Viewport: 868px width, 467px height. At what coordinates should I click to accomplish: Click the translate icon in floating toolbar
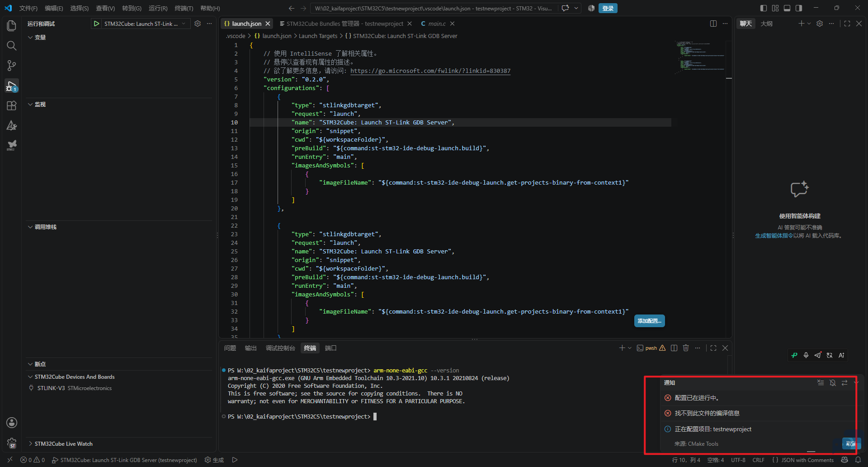(830, 355)
